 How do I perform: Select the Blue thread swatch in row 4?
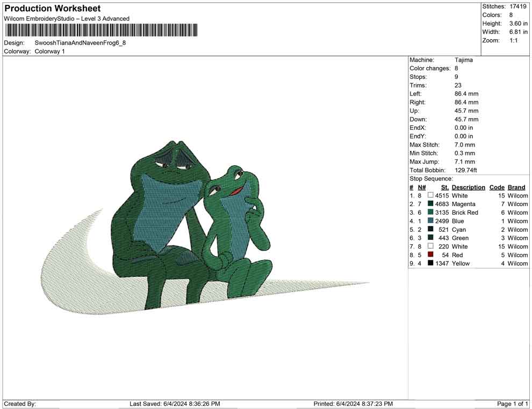pos(430,221)
